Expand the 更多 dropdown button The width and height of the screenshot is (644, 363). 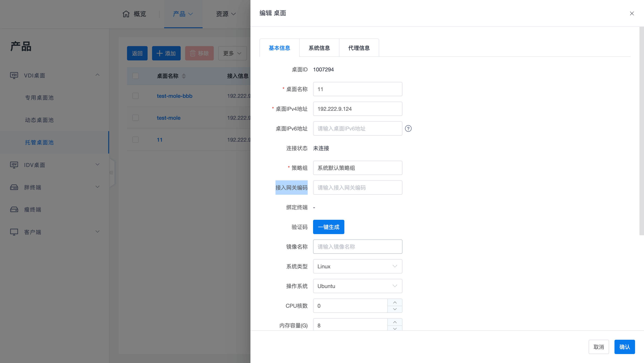[232, 53]
